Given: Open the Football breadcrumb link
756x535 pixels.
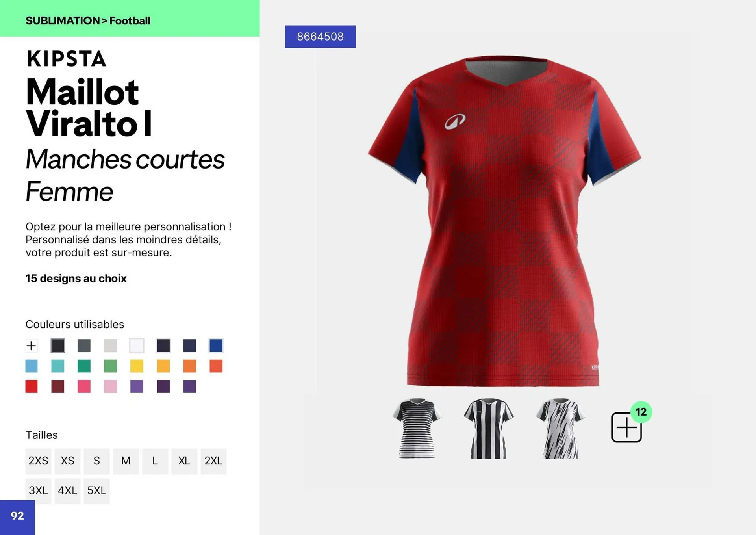Looking at the screenshot, I should click(x=130, y=20).
